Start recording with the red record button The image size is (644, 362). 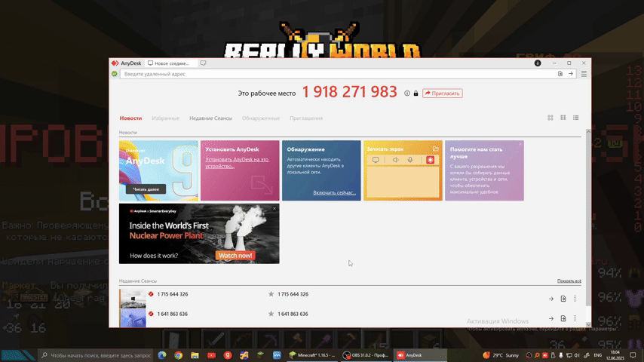click(430, 160)
